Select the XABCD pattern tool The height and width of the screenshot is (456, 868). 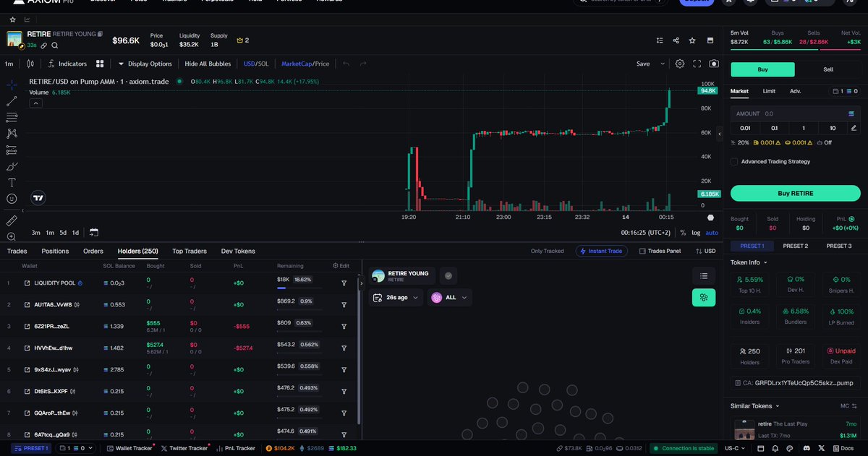pyautogui.click(x=12, y=134)
